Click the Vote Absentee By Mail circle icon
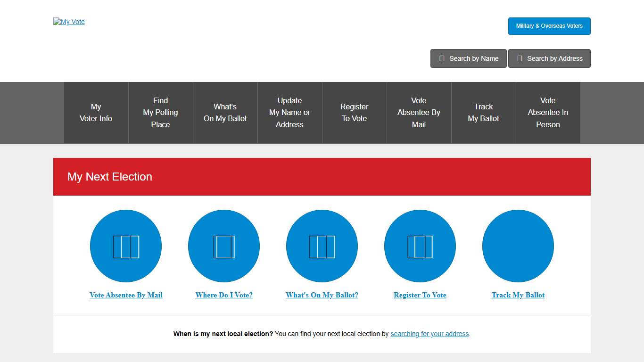Image resolution: width=644 pixels, height=362 pixels. click(x=126, y=246)
